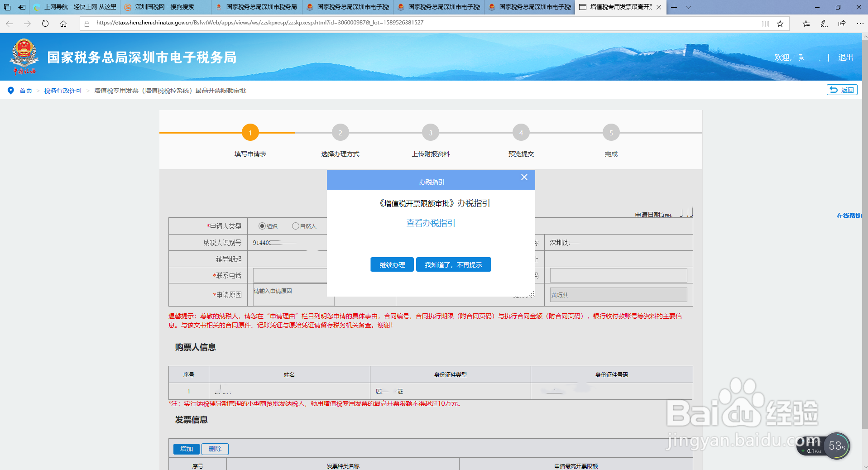This screenshot has width=868, height=470.
Task: Close the 办税指引 dialog
Action: pos(524,177)
